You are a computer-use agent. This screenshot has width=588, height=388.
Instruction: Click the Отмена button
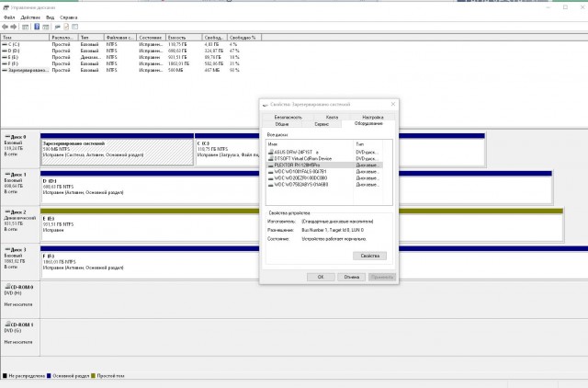[x=351, y=277]
